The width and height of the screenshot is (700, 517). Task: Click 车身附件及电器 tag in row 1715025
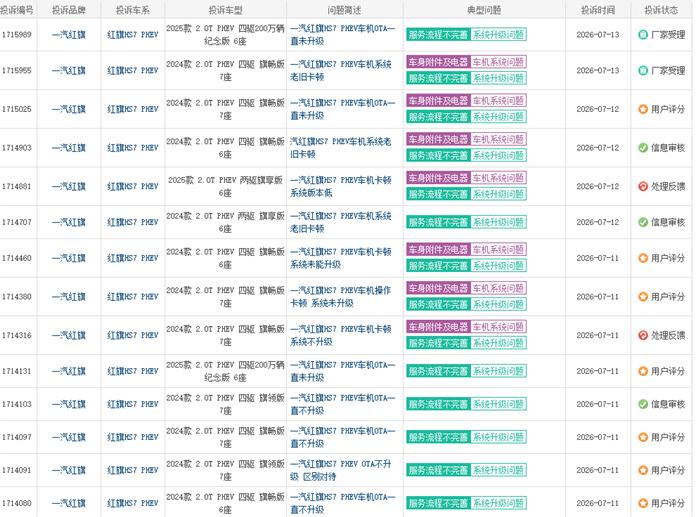tap(438, 100)
